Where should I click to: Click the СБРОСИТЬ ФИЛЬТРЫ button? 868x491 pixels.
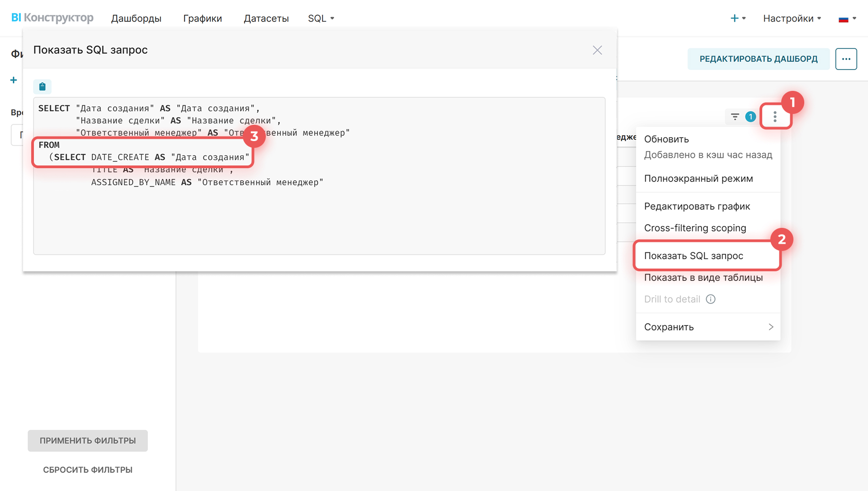click(x=88, y=470)
